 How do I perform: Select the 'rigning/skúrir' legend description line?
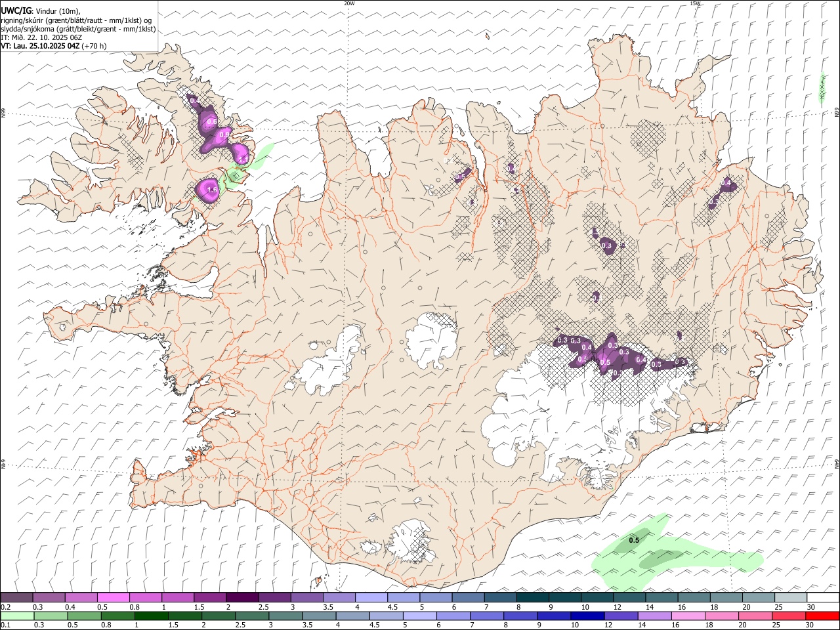(76, 20)
